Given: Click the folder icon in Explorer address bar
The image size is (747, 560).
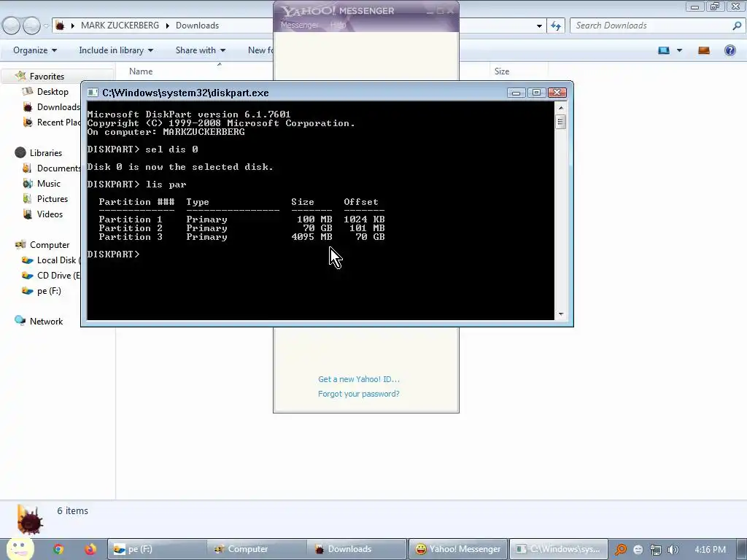Looking at the screenshot, I should [x=60, y=26].
